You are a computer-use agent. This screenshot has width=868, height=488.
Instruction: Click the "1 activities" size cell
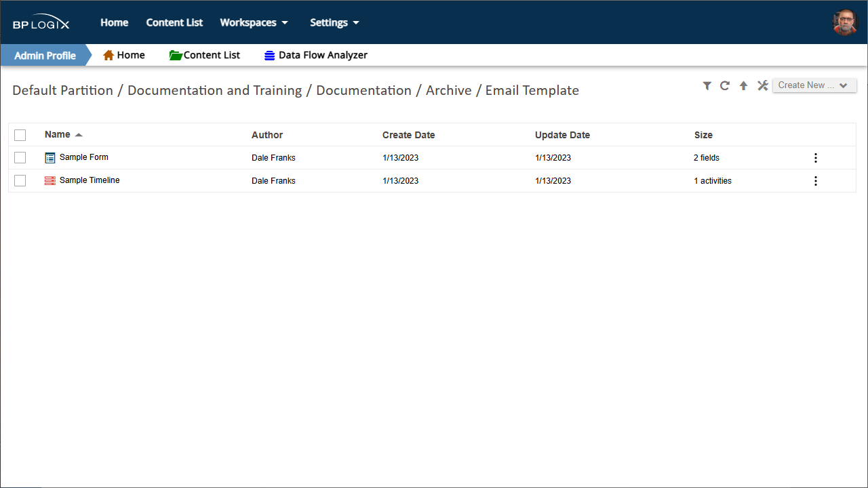713,181
